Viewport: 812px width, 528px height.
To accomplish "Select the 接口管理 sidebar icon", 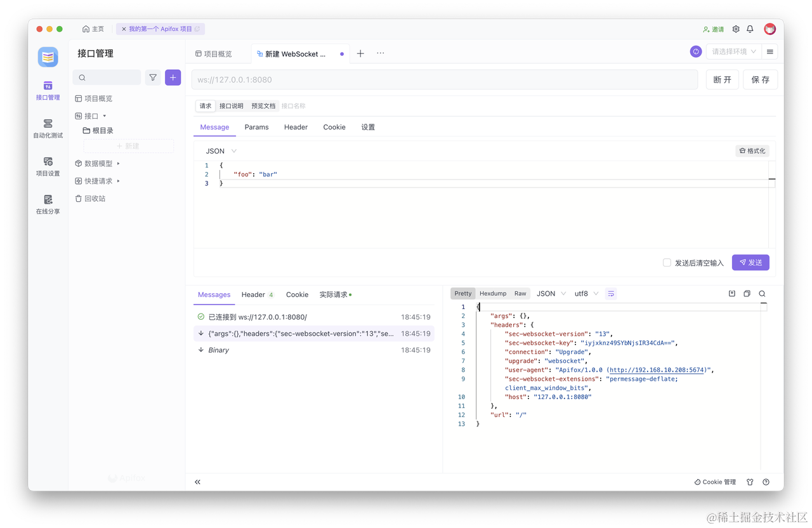I will (x=48, y=92).
